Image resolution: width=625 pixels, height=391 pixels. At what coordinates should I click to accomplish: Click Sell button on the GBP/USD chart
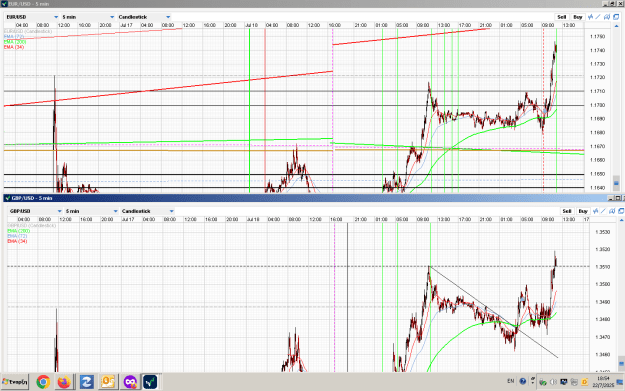pos(567,211)
